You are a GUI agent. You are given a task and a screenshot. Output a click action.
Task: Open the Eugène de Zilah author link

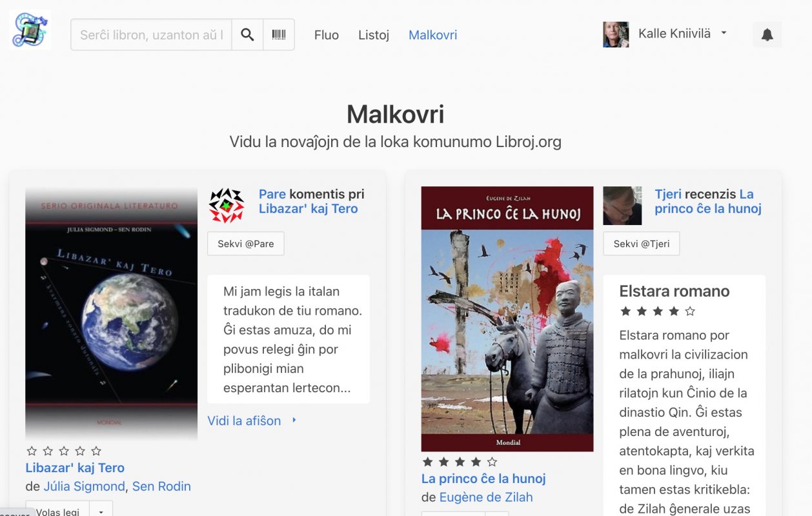pyautogui.click(x=486, y=497)
